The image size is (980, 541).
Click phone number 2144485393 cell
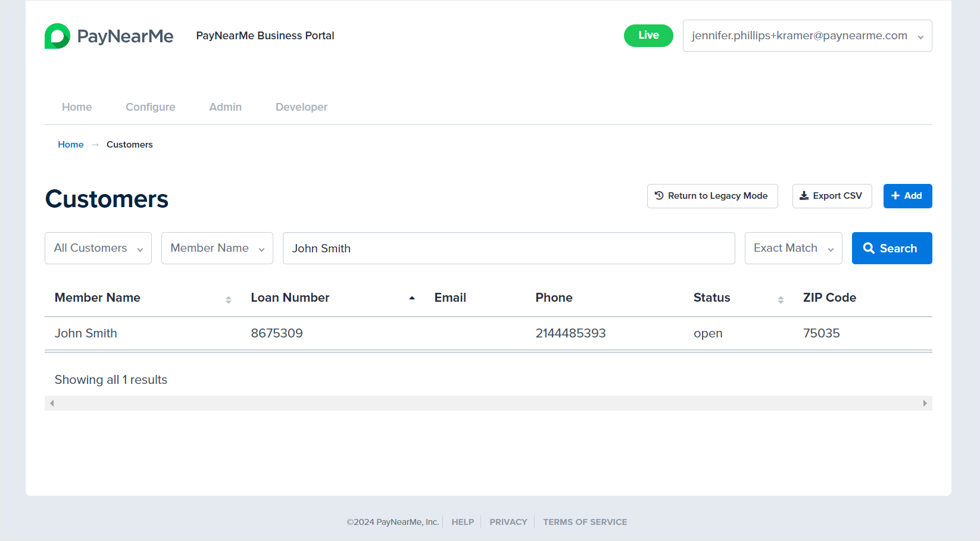[570, 333]
